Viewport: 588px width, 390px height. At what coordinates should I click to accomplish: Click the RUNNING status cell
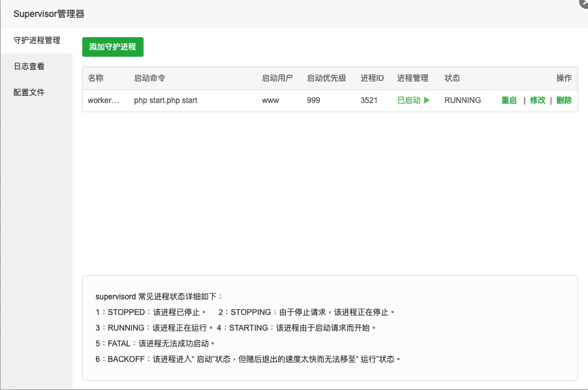(x=462, y=100)
